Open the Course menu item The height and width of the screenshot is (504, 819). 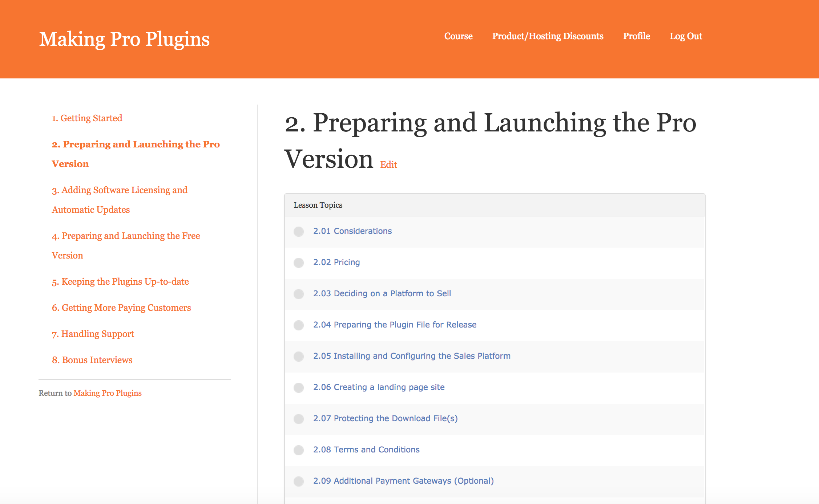click(458, 36)
